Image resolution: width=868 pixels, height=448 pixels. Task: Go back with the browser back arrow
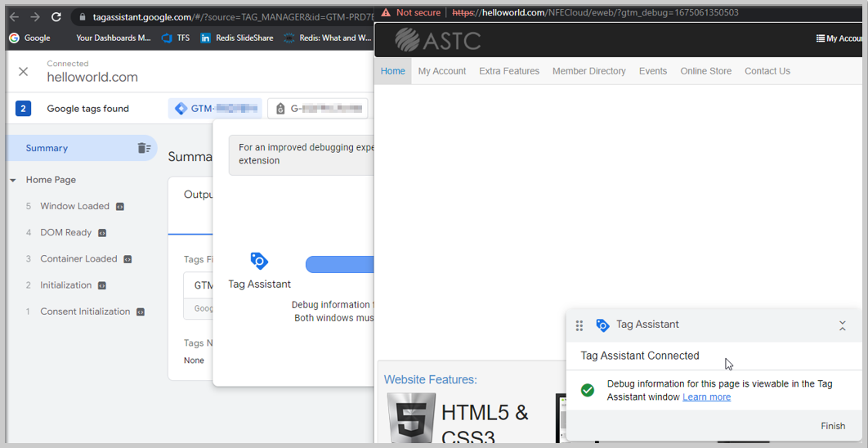tap(14, 17)
